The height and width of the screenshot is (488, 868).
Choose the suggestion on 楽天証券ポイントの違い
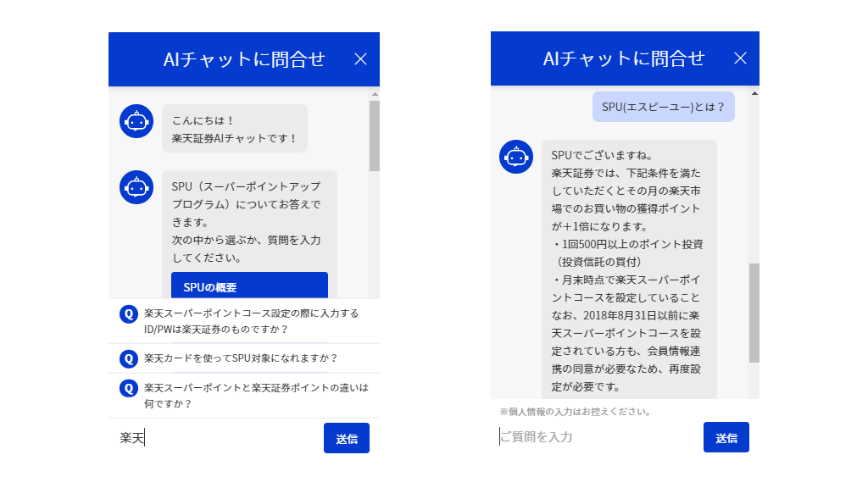point(244,396)
